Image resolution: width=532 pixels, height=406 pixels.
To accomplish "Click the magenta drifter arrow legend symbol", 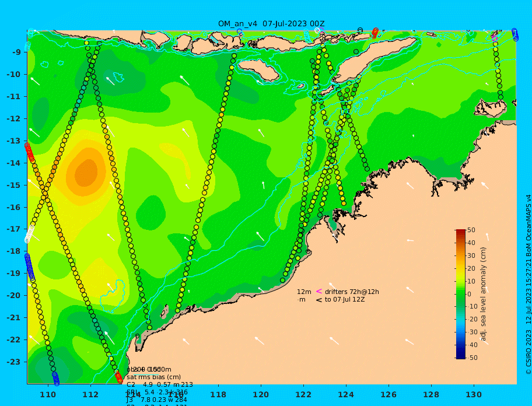I will (x=319, y=291).
